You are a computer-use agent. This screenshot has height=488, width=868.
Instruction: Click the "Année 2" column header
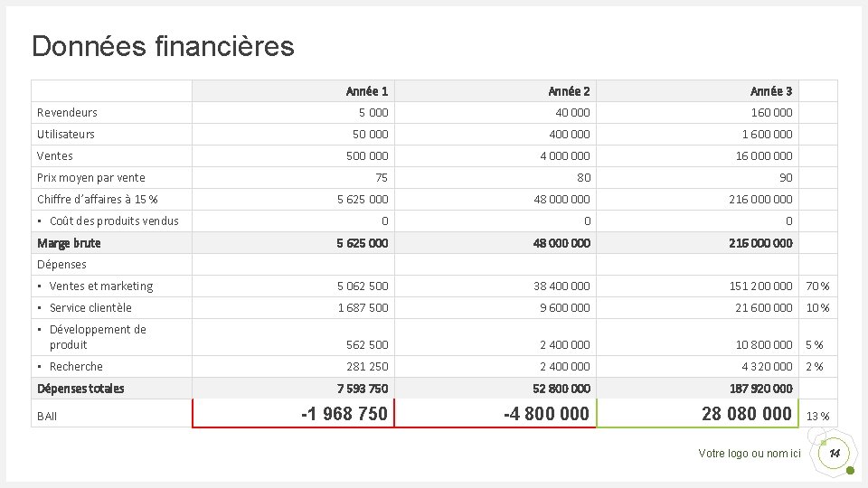[x=569, y=91]
